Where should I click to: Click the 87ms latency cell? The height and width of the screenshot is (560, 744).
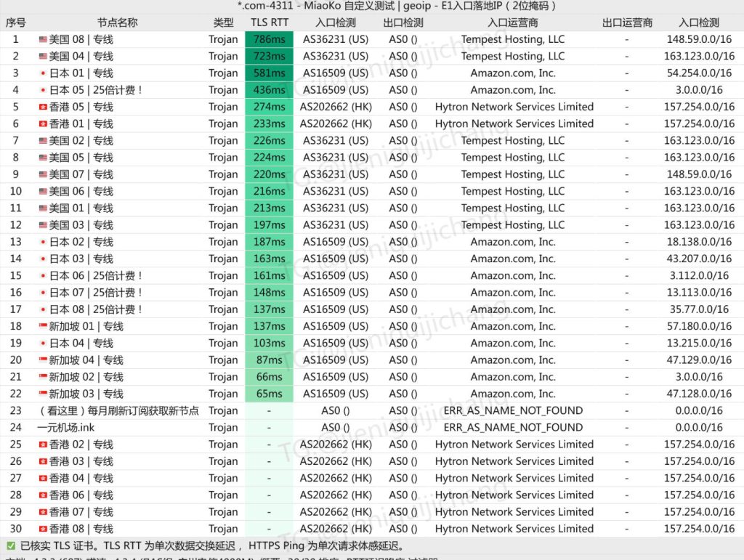269,360
